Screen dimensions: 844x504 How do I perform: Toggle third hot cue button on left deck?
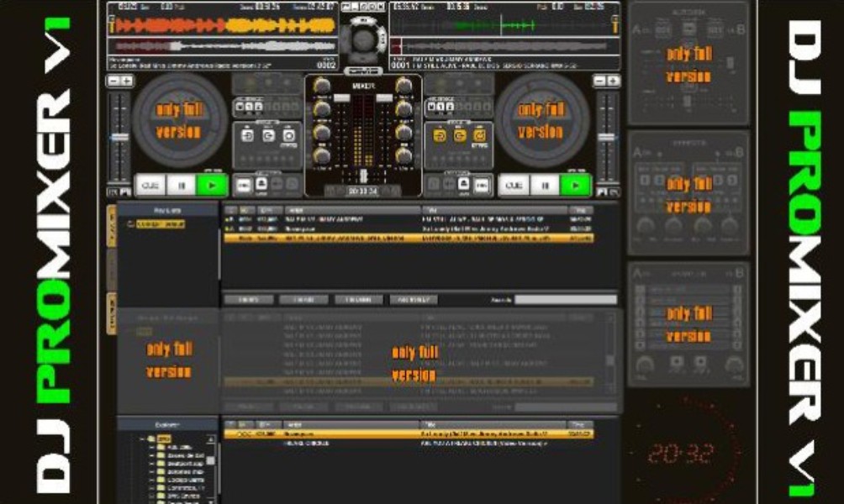click(258, 107)
